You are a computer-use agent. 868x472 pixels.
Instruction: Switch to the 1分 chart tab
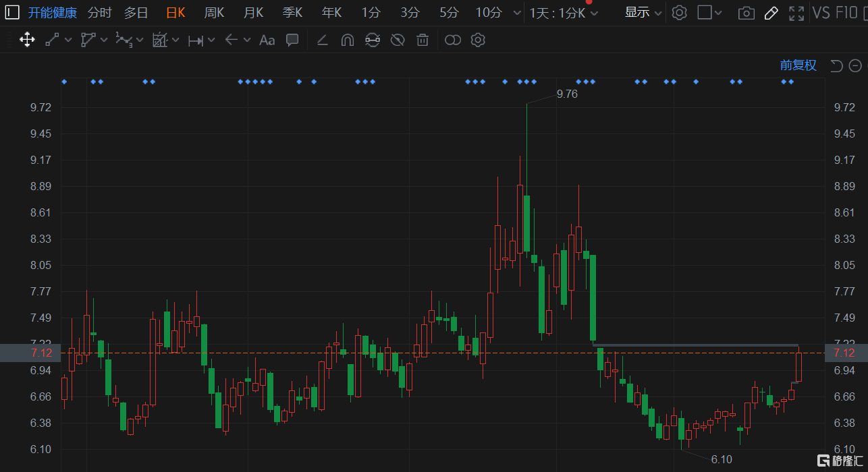pos(371,13)
